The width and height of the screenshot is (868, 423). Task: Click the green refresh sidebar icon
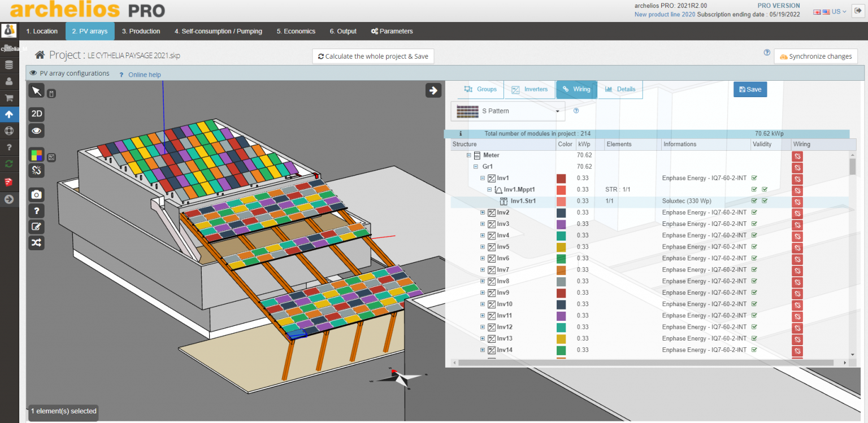(x=9, y=164)
